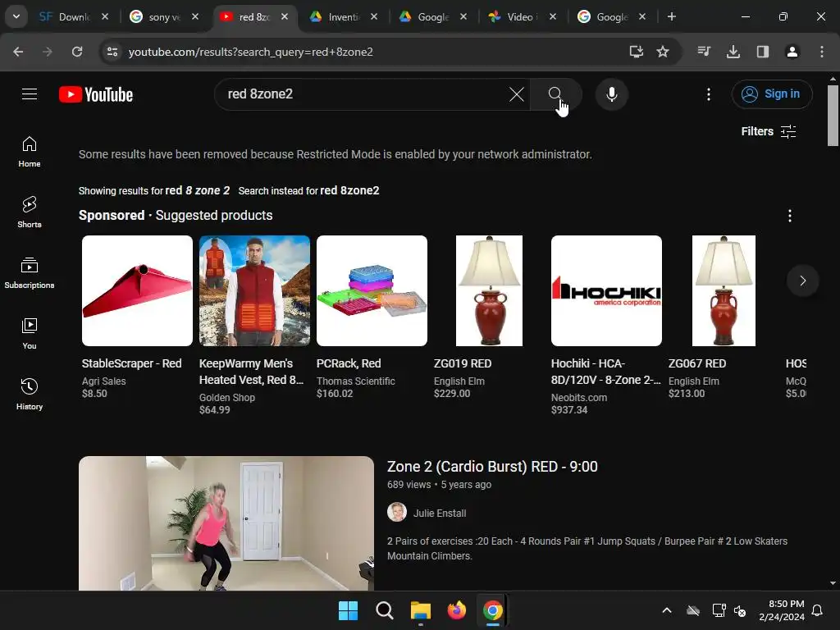Open StableScraper - Red product thumbnail
This screenshot has height=630, width=840.
click(x=137, y=291)
